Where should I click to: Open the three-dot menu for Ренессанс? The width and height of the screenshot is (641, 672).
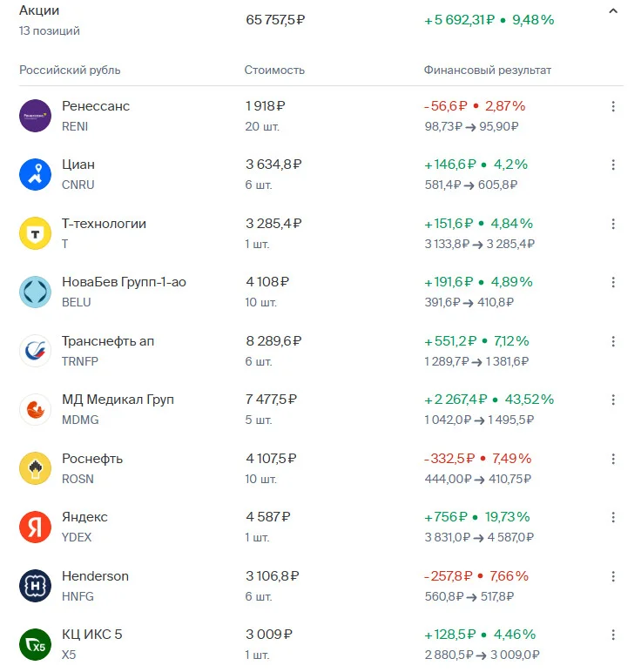pyautogui.click(x=613, y=106)
